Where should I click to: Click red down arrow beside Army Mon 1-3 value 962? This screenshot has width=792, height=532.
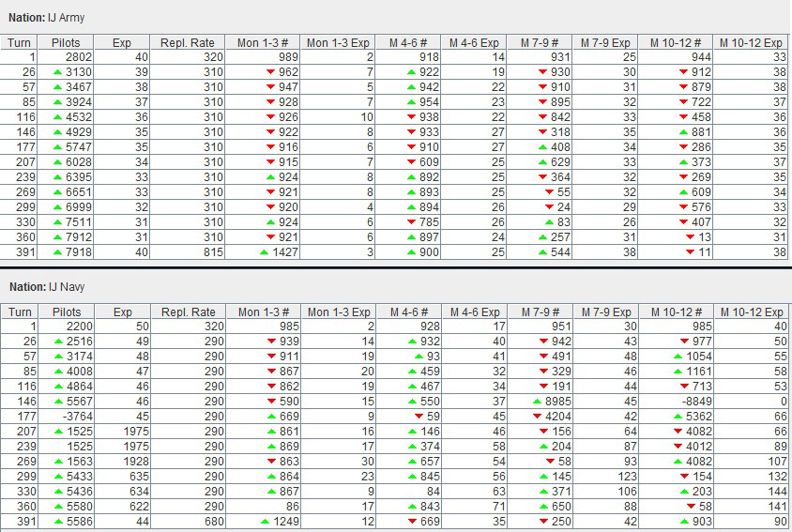point(271,72)
